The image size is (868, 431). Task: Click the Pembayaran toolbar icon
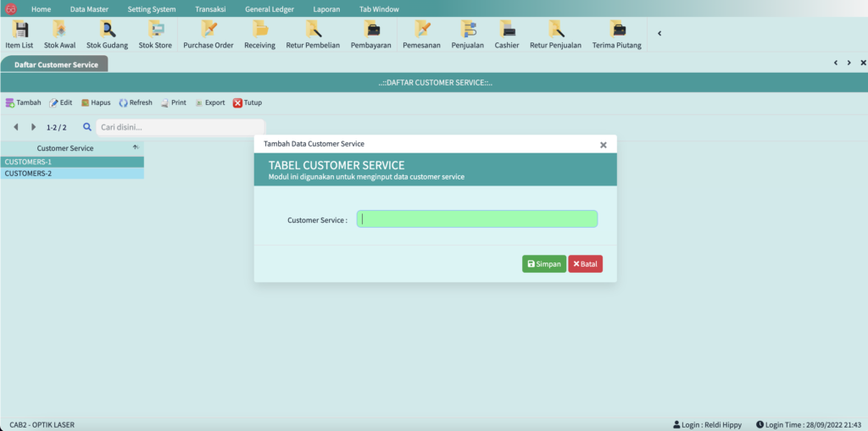[x=370, y=35]
